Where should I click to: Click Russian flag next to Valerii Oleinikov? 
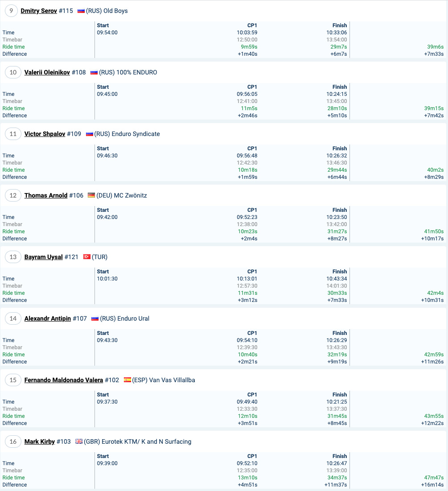(94, 72)
